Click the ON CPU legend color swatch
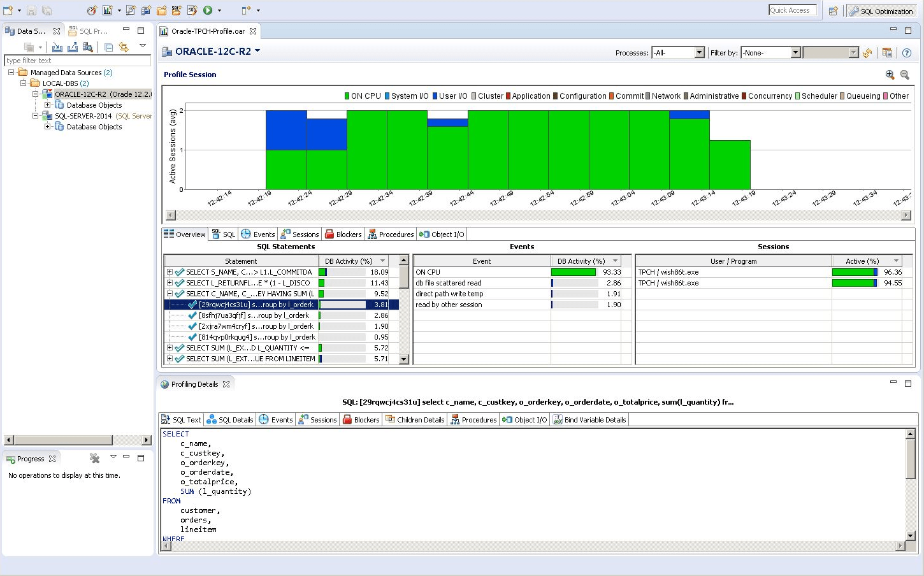The width and height of the screenshot is (924, 576). [347, 96]
